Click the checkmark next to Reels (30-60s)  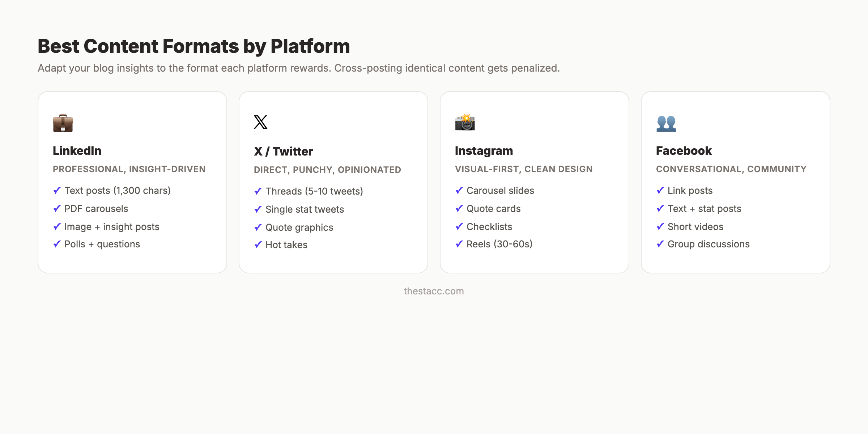pos(459,244)
